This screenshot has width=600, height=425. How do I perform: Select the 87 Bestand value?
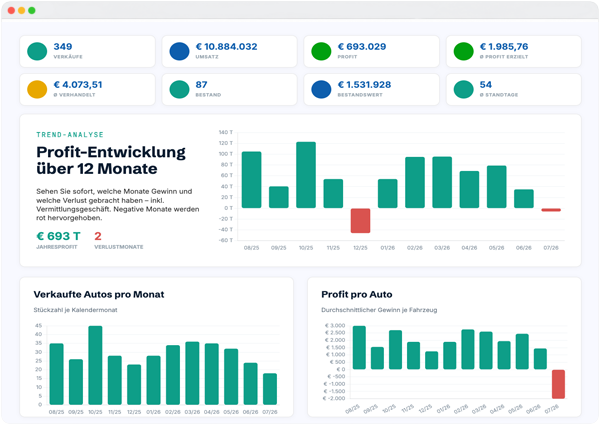click(201, 85)
